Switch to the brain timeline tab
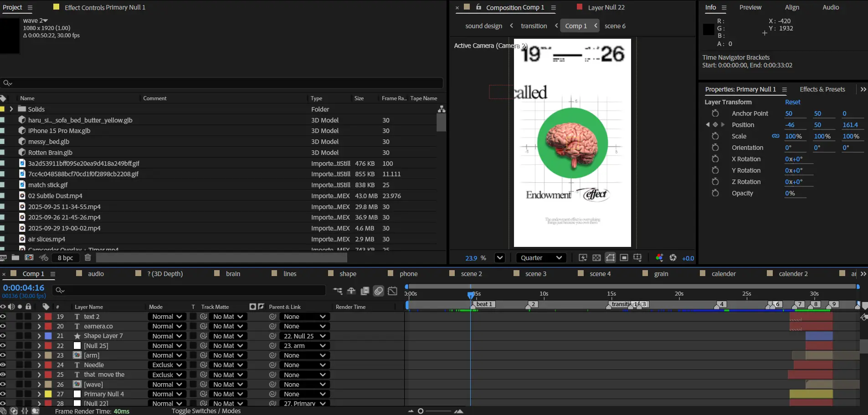The width and height of the screenshot is (868, 415). coord(233,274)
